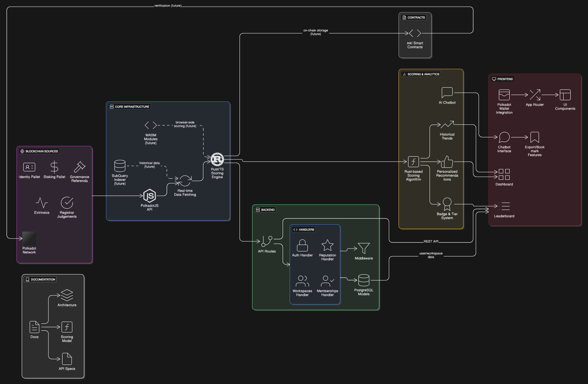Select the Rust/TS Scoring Engine gear icon

pyautogui.click(x=217, y=159)
